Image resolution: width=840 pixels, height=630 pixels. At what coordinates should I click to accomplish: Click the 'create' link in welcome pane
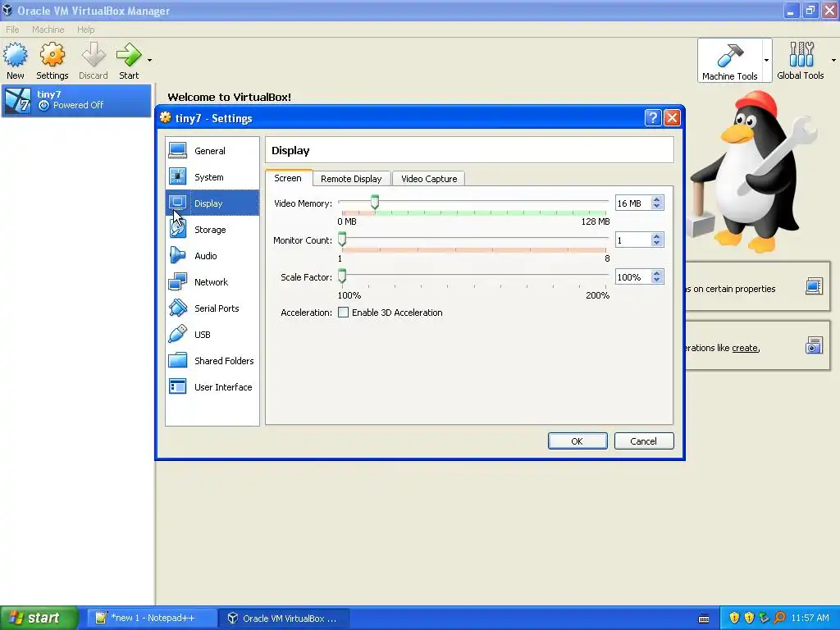(x=745, y=348)
